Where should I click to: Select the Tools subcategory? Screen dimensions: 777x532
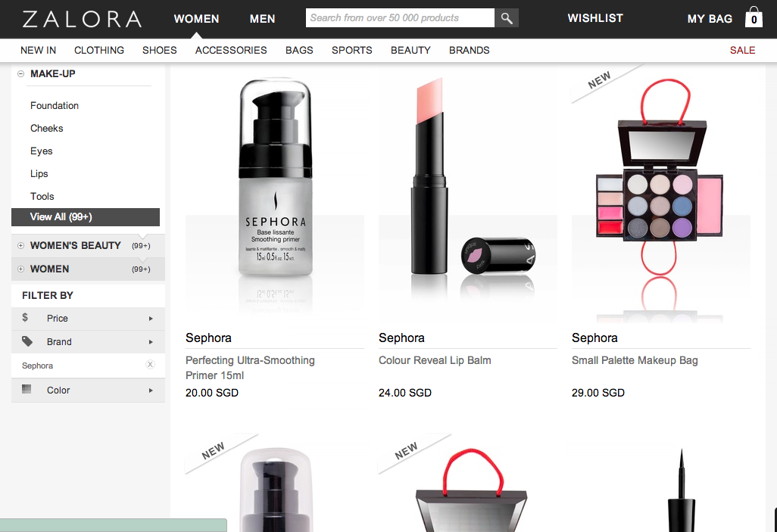tap(42, 196)
